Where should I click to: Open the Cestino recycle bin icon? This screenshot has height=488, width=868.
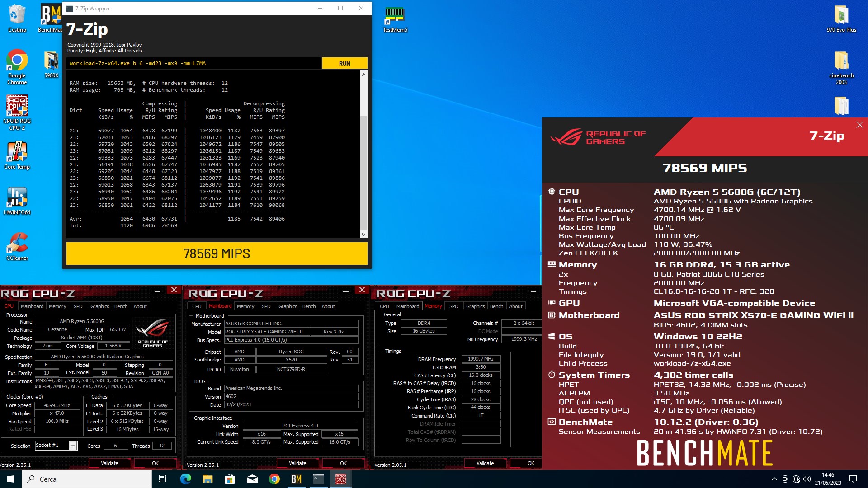[x=17, y=18]
